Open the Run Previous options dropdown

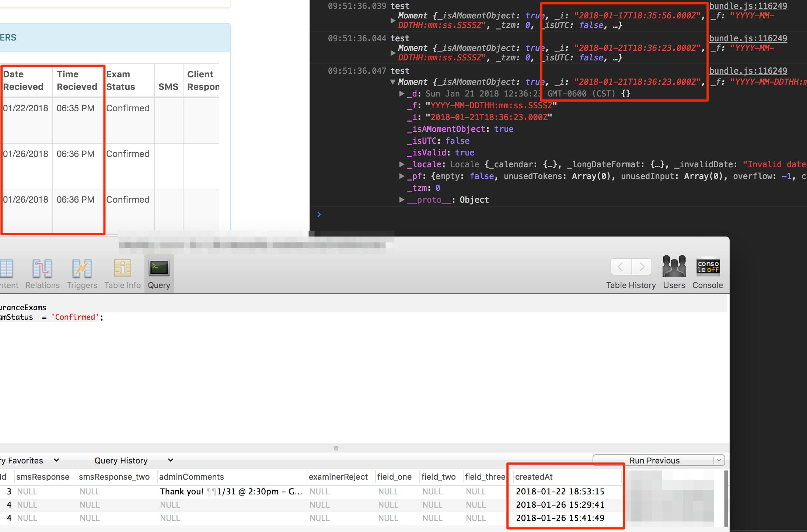point(719,460)
